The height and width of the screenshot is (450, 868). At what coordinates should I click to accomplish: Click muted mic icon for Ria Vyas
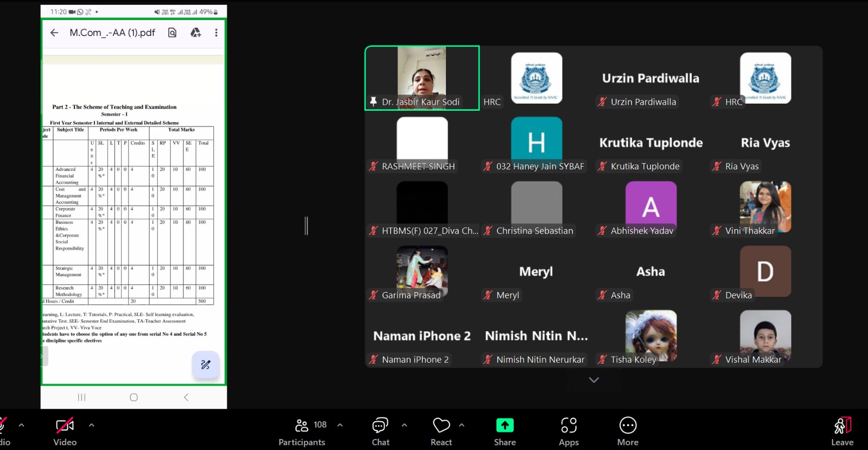(717, 166)
